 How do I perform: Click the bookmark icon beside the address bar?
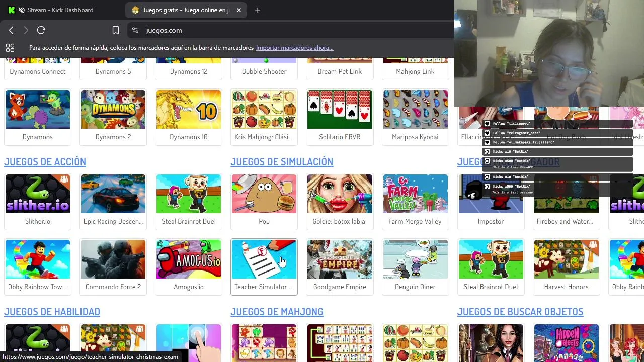point(116,30)
